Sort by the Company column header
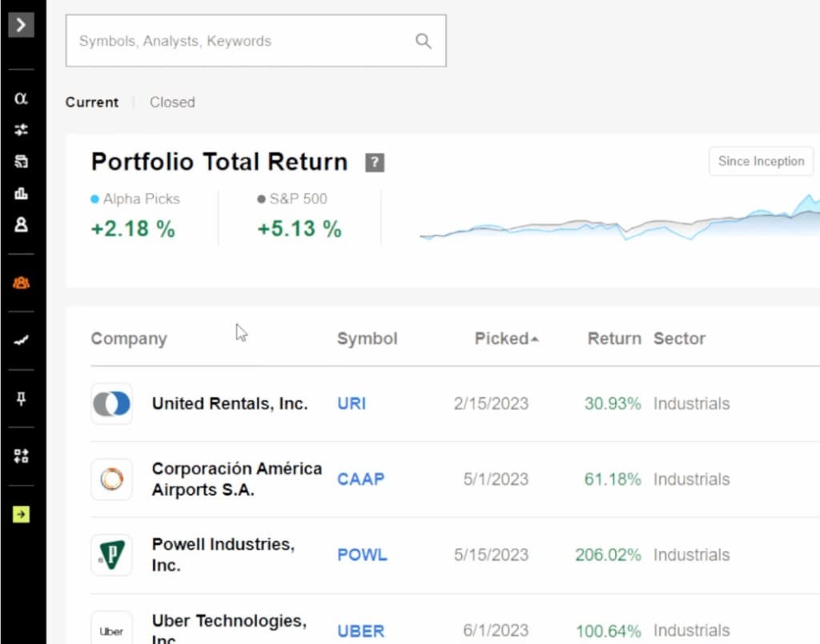 click(129, 339)
